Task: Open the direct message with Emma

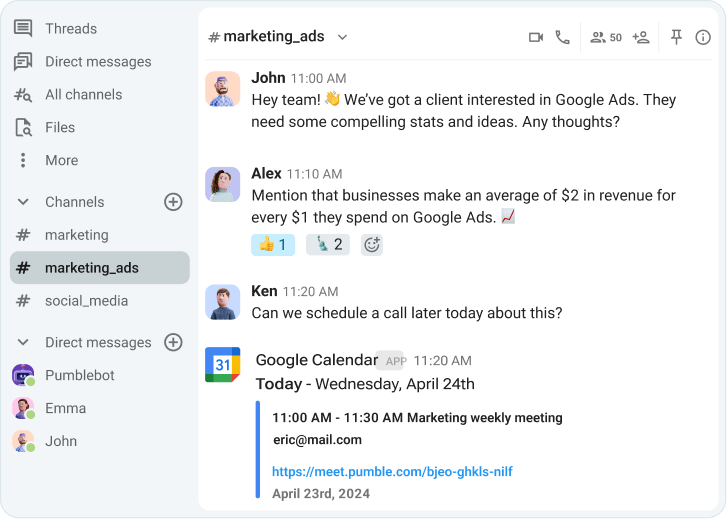Action: [65, 408]
